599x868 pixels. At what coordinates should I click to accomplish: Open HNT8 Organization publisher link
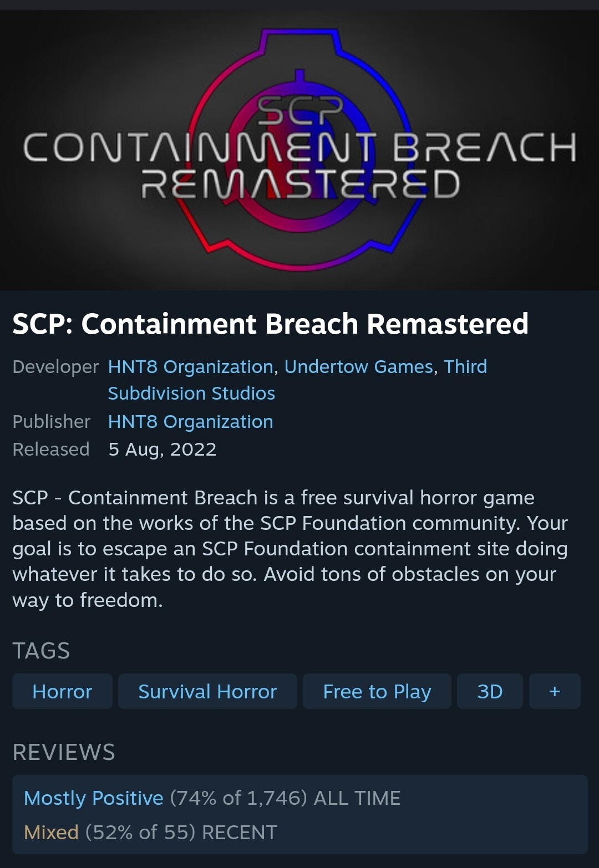point(190,422)
